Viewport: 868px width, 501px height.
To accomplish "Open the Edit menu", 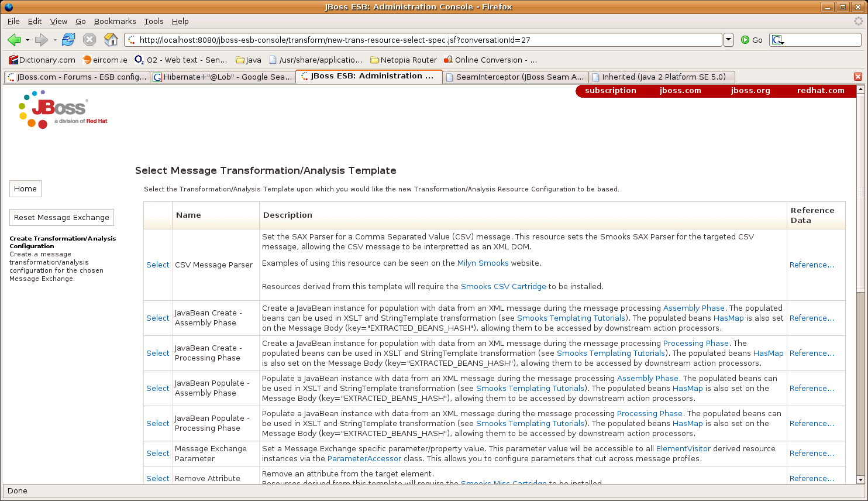I will (x=35, y=21).
